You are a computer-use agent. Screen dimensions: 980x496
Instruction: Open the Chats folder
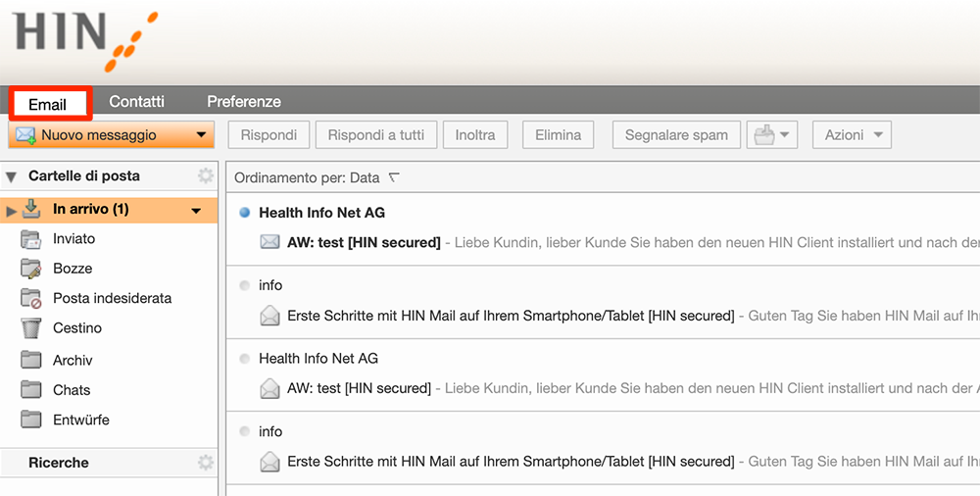[x=72, y=390]
